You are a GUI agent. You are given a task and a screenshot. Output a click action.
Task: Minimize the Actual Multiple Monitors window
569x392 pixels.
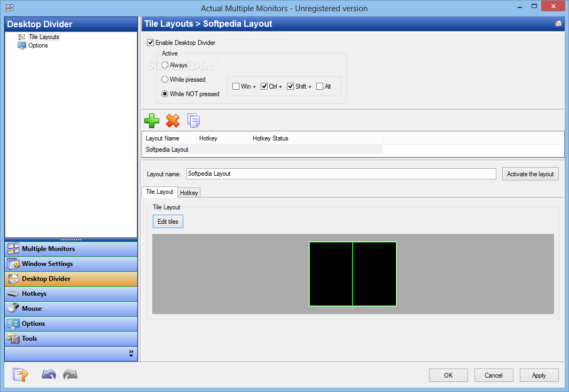tap(520, 6)
